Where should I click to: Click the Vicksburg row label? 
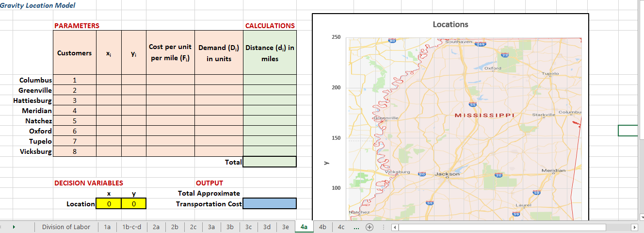36,151
